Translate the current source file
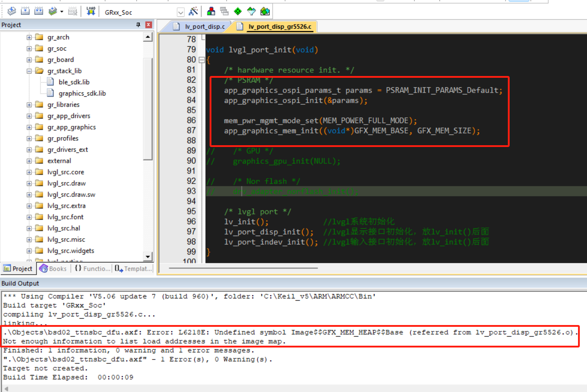 click(x=11, y=11)
